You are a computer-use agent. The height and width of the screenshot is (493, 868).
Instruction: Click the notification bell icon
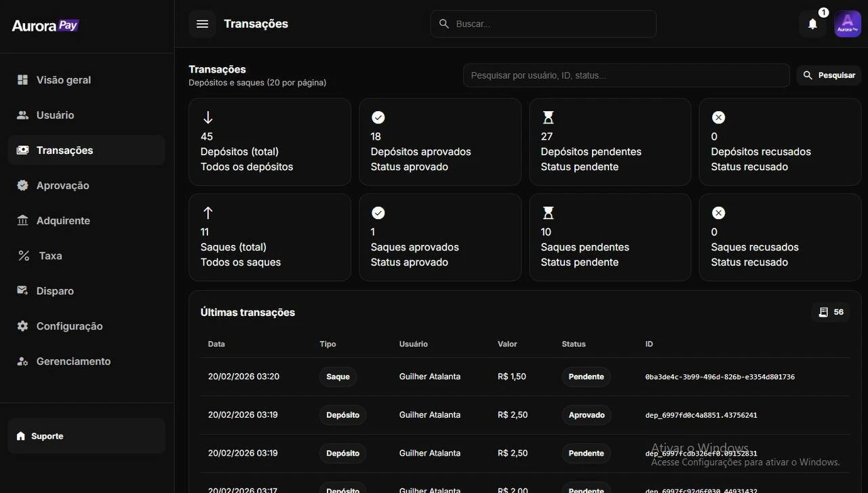coord(812,24)
